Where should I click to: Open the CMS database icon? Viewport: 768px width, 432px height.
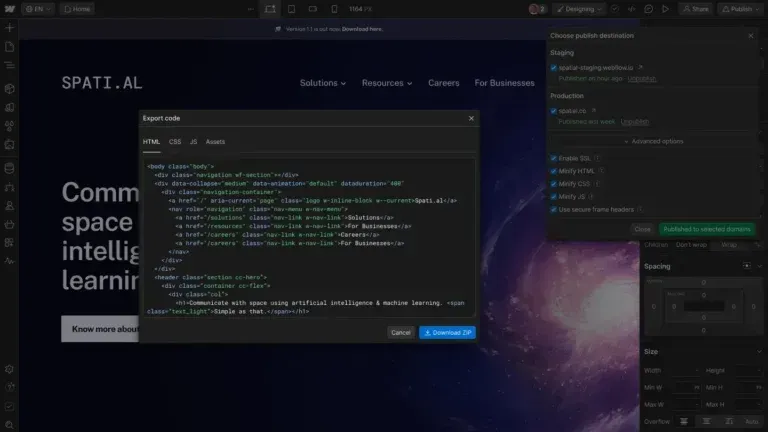tap(9, 168)
